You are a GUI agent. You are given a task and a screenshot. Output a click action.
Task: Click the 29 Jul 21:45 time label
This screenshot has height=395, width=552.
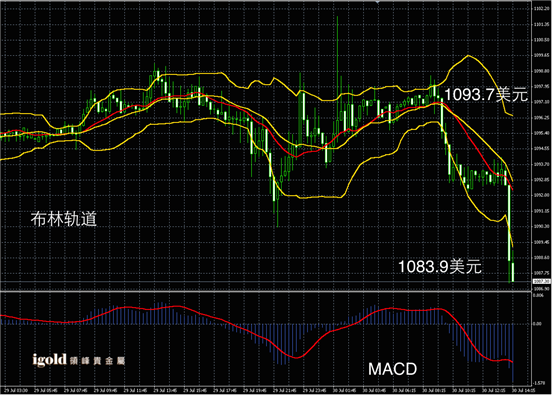[x=285, y=390]
